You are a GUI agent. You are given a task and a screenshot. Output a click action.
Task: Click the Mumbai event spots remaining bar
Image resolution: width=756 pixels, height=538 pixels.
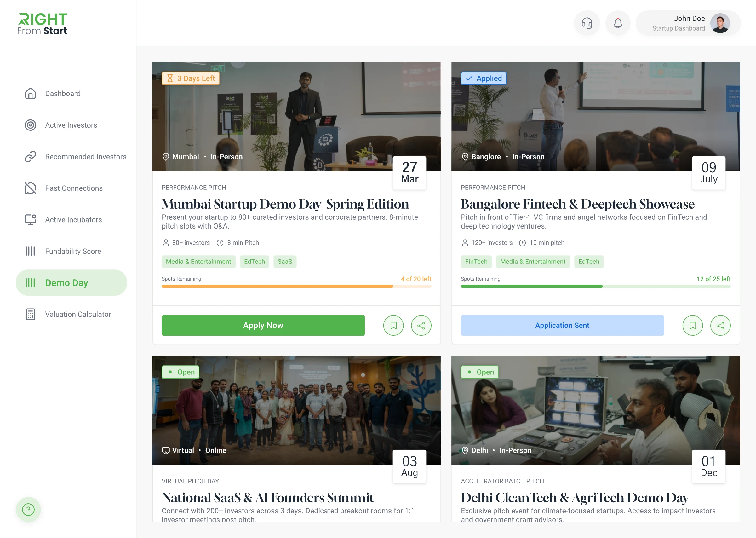point(296,286)
